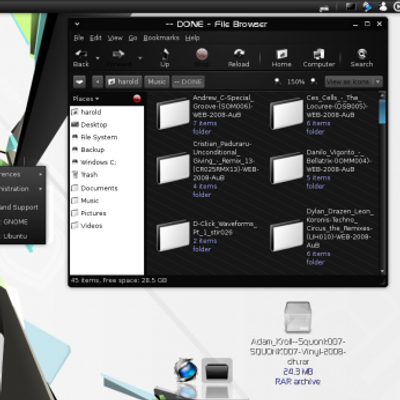400x400 pixels.
Task: Click the file pane vertical scrollbar thumb
Action: coord(382,112)
